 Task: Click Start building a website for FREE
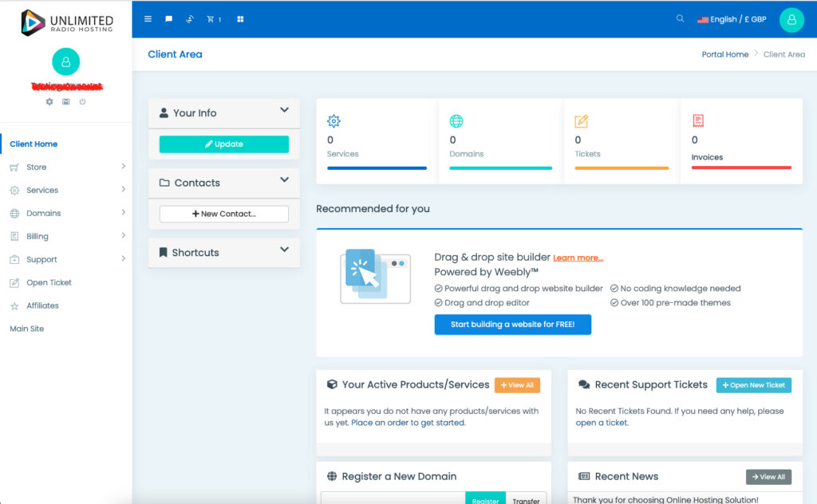coord(512,325)
